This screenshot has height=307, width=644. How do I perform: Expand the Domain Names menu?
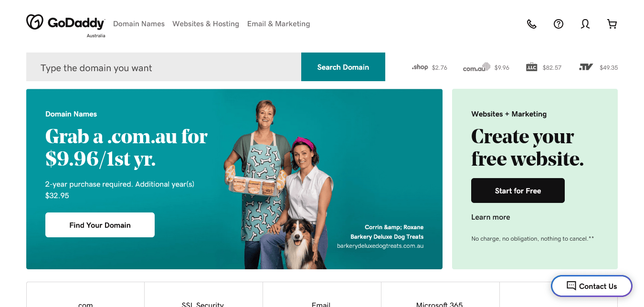(x=139, y=24)
